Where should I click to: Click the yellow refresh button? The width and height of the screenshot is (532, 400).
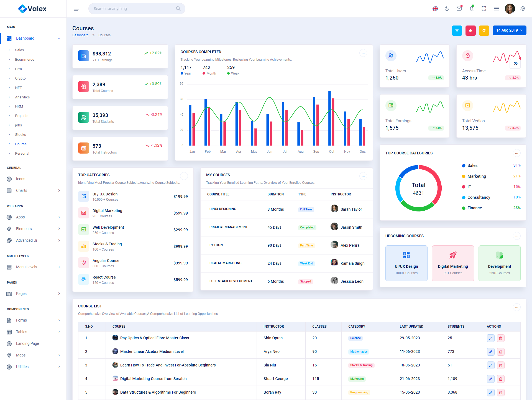click(x=484, y=30)
